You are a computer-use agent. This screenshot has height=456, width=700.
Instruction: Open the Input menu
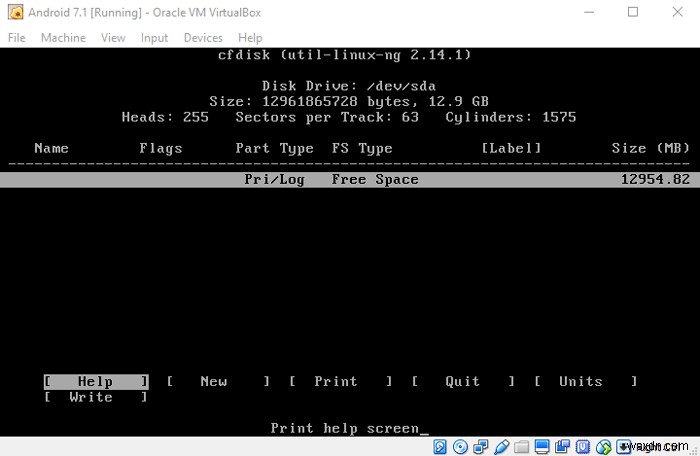click(x=154, y=38)
